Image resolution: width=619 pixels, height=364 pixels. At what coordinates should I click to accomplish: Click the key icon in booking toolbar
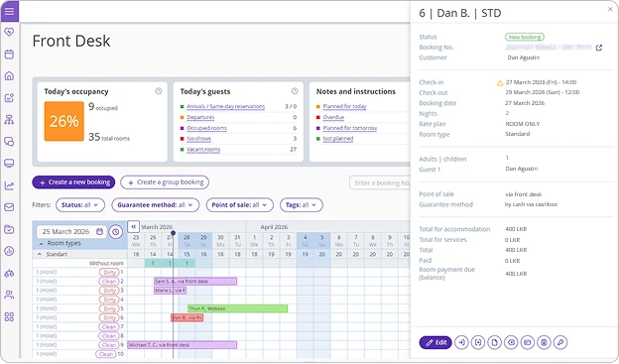coord(560,342)
